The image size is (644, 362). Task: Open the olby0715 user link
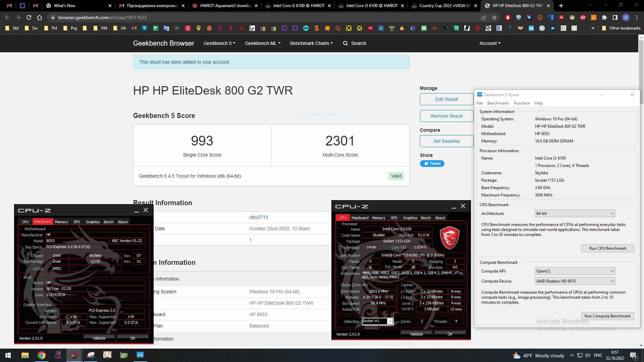pyautogui.click(x=259, y=217)
